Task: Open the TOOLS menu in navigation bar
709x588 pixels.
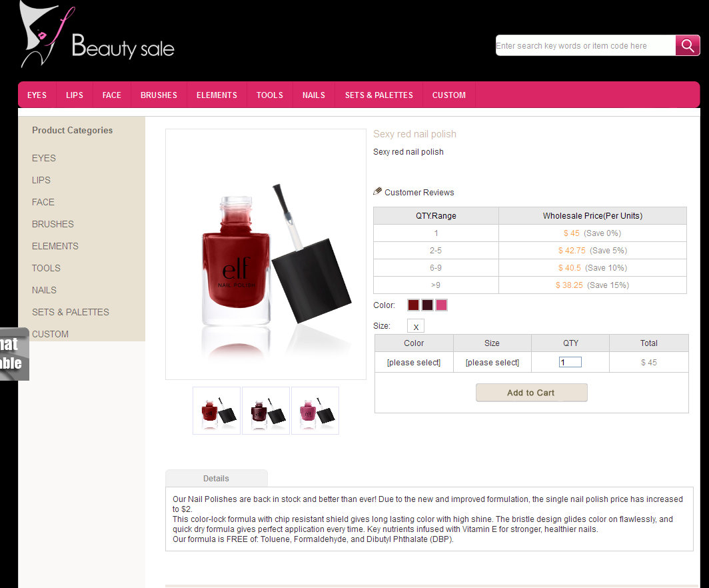Action: [x=270, y=95]
